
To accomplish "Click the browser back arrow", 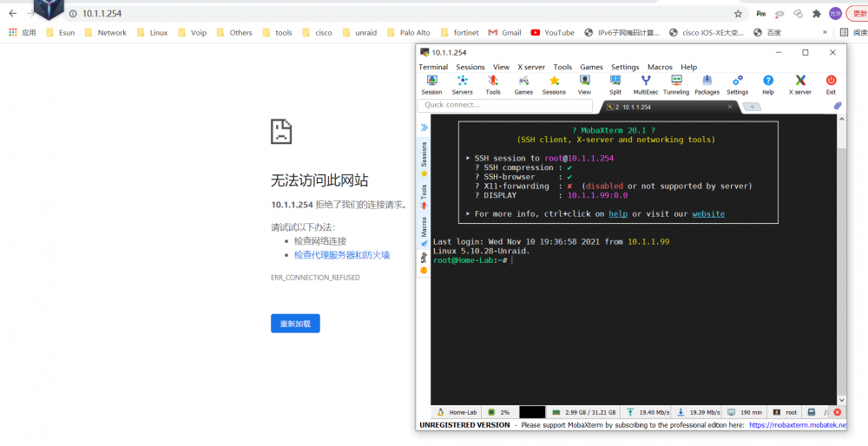I will (x=12, y=14).
